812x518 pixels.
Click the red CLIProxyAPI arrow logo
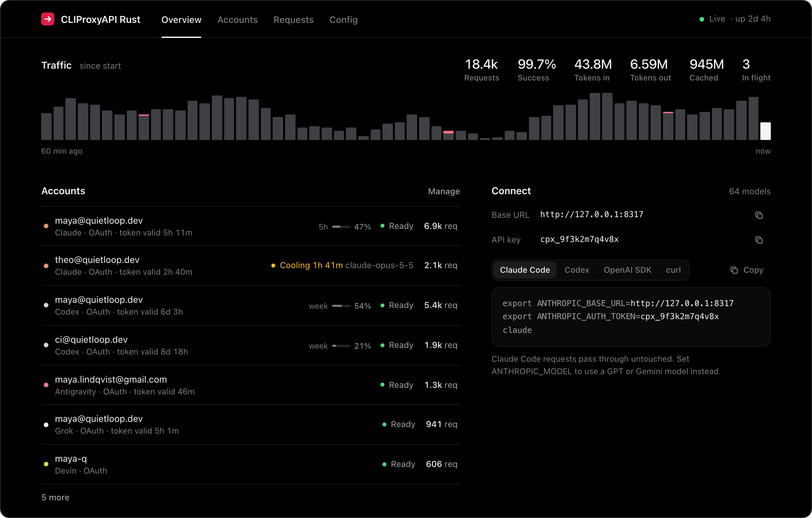[x=47, y=19]
